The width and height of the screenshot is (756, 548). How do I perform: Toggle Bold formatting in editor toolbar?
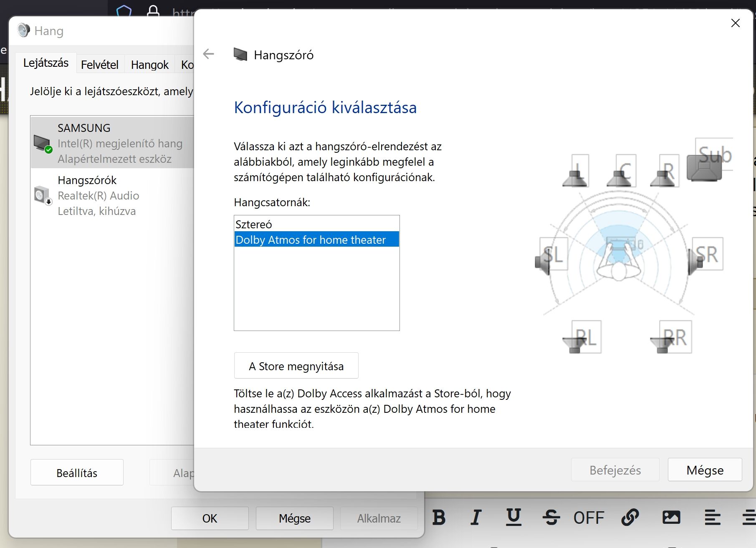(x=439, y=518)
